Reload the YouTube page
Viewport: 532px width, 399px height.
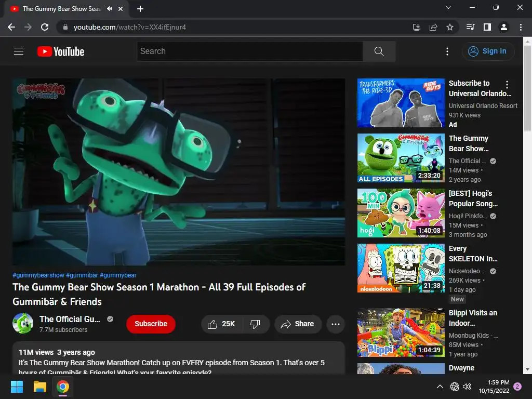point(45,27)
